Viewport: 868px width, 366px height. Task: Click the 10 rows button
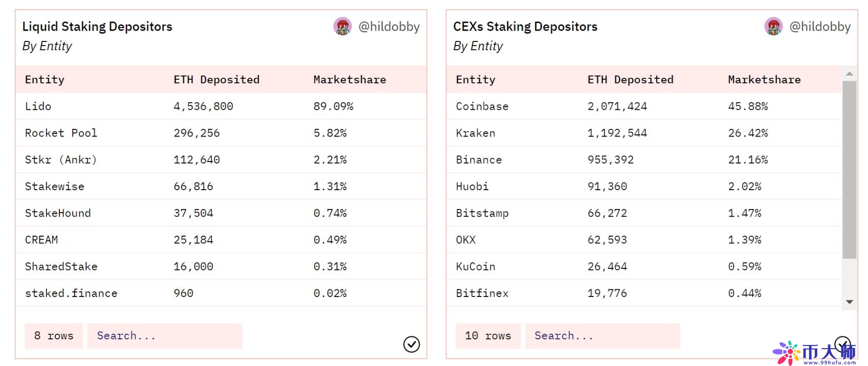487,336
